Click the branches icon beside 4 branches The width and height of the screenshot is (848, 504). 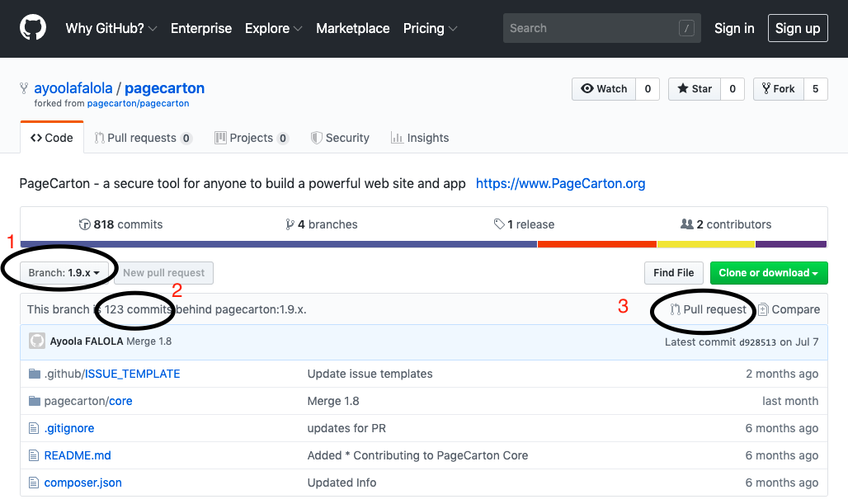coord(290,224)
